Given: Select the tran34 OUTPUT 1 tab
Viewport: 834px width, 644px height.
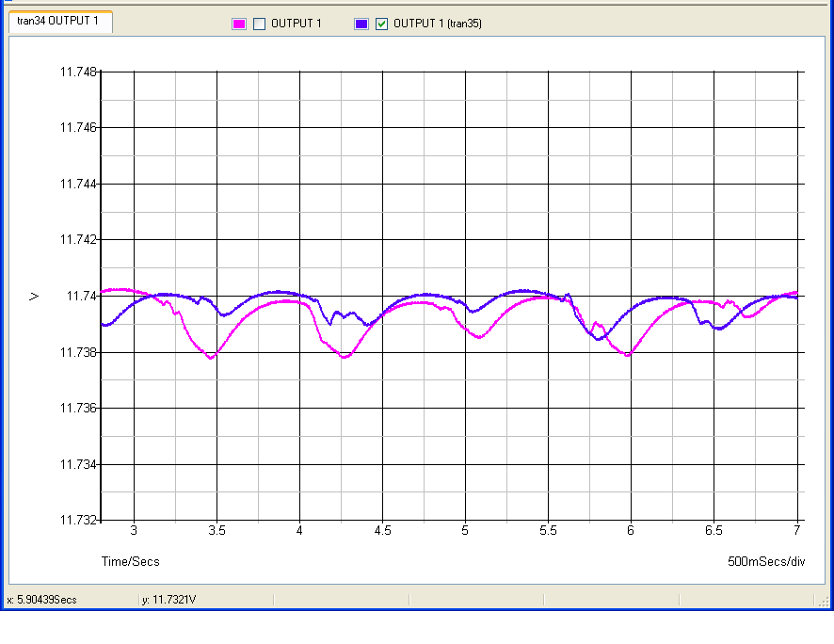Looking at the screenshot, I should coord(60,22).
